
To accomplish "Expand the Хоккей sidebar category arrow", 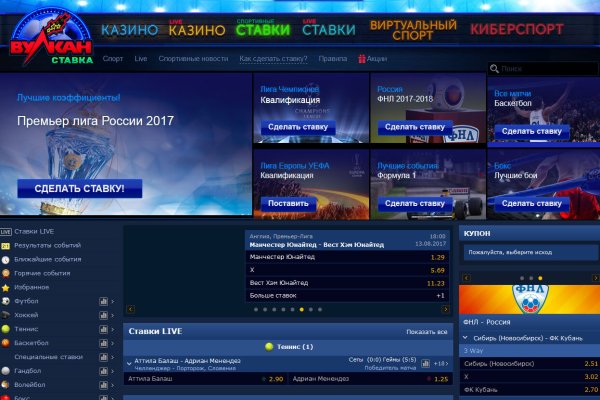I will click(113, 315).
